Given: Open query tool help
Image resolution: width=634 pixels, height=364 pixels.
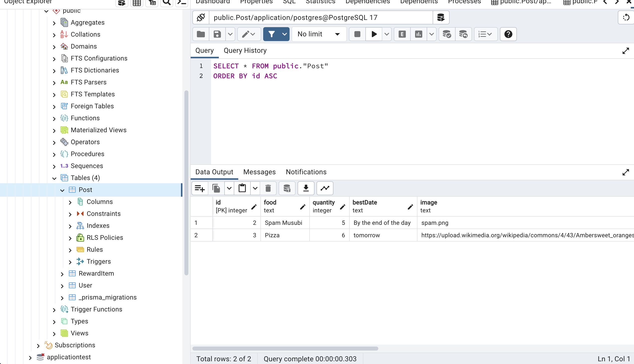Looking at the screenshot, I should [x=508, y=34].
